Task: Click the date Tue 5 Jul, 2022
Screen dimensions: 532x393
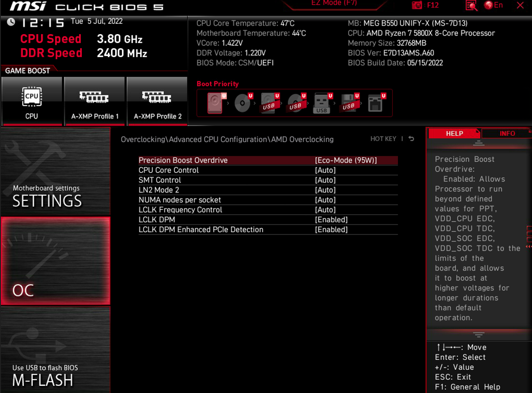Action: (97, 22)
